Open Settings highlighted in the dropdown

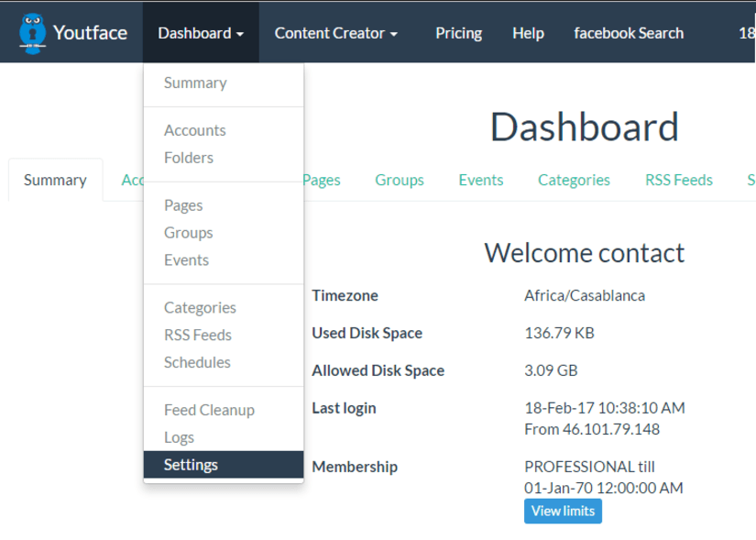[x=224, y=465]
